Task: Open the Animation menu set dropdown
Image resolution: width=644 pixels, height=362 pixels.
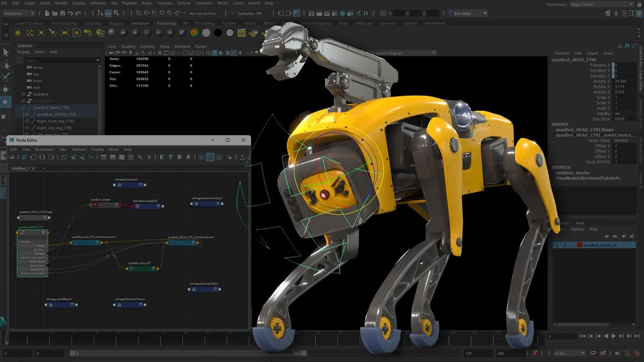Action: [19, 13]
